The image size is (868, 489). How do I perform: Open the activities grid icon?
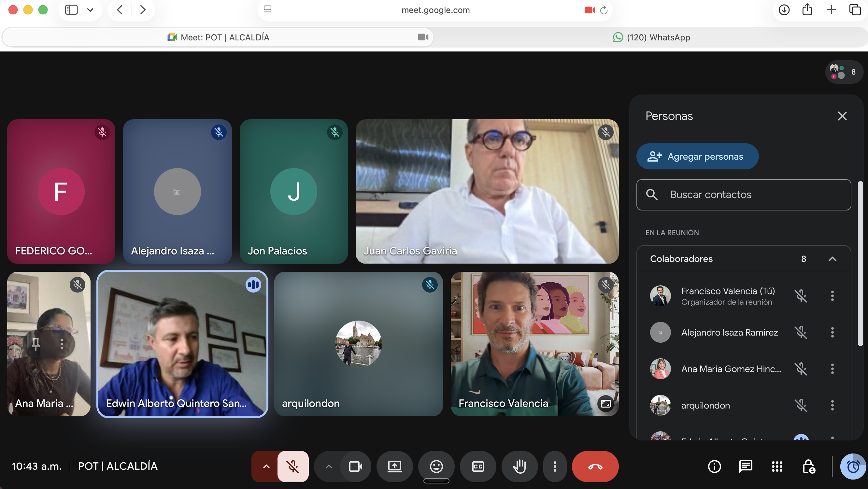(x=777, y=467)
